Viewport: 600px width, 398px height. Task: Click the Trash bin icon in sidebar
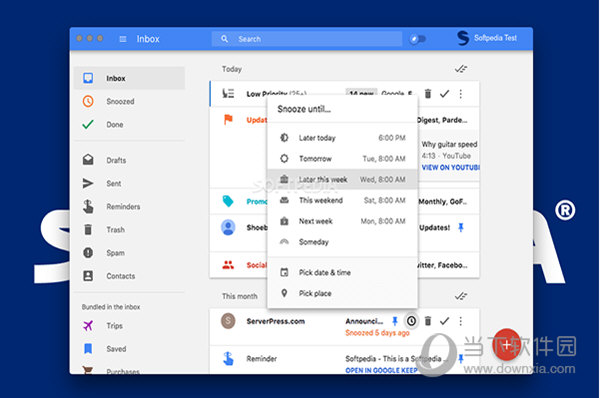(x=88, y=230)
